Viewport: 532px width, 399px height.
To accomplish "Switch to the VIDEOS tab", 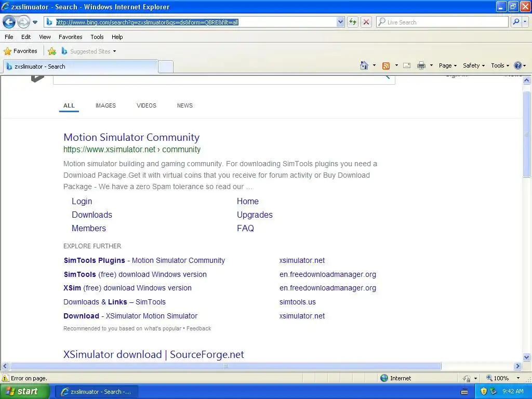I will point(146,105).
